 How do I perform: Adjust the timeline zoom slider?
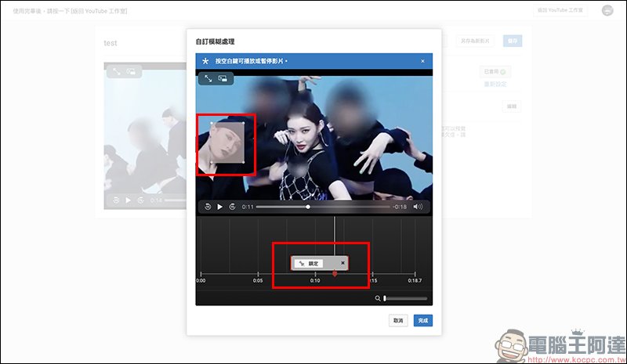point(405,298)
